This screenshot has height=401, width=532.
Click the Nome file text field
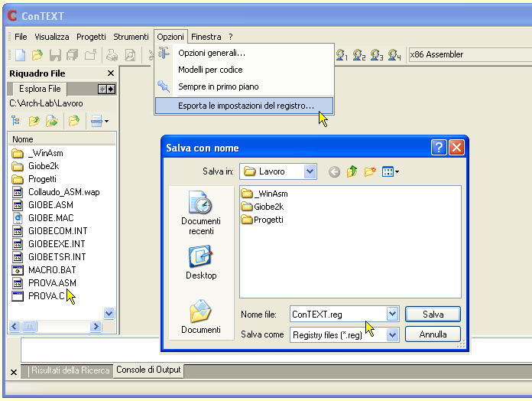pyautogui.click(x=339, y=314)
